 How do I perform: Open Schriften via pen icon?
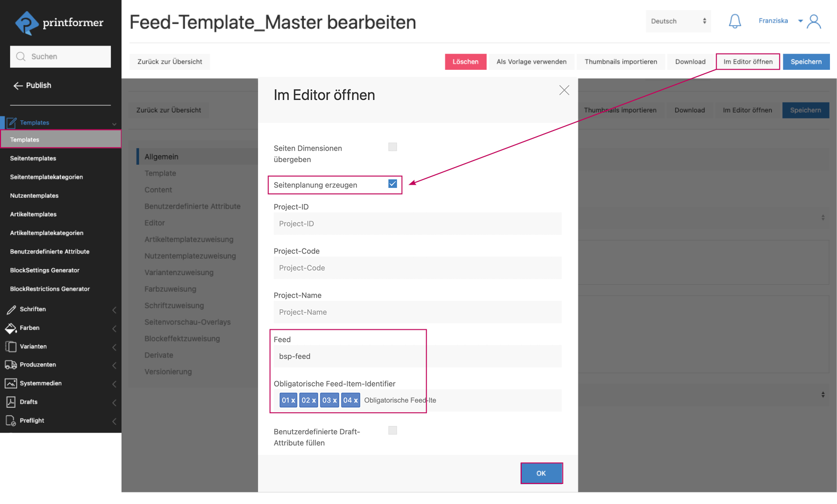click(11, 310)
